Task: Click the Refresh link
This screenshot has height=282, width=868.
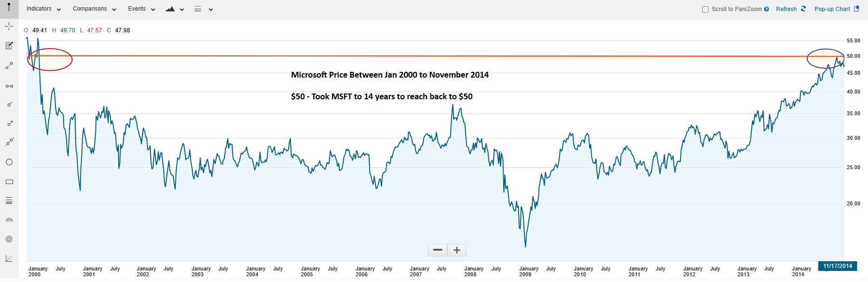Action: 790,9
